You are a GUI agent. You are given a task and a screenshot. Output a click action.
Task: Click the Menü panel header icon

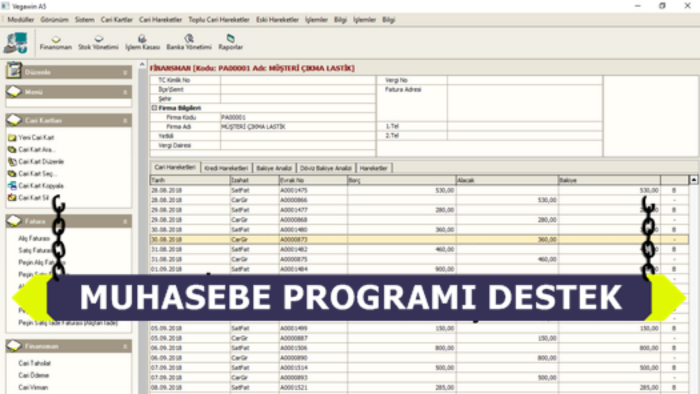tap(14, 91)
